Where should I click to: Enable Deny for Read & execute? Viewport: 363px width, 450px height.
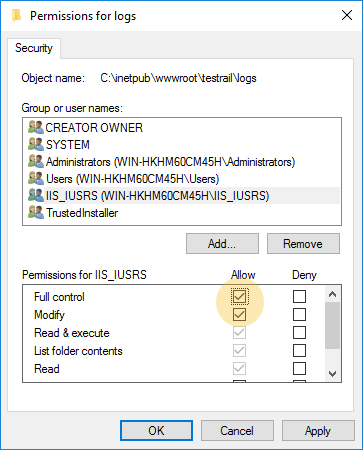pos(299,332)
